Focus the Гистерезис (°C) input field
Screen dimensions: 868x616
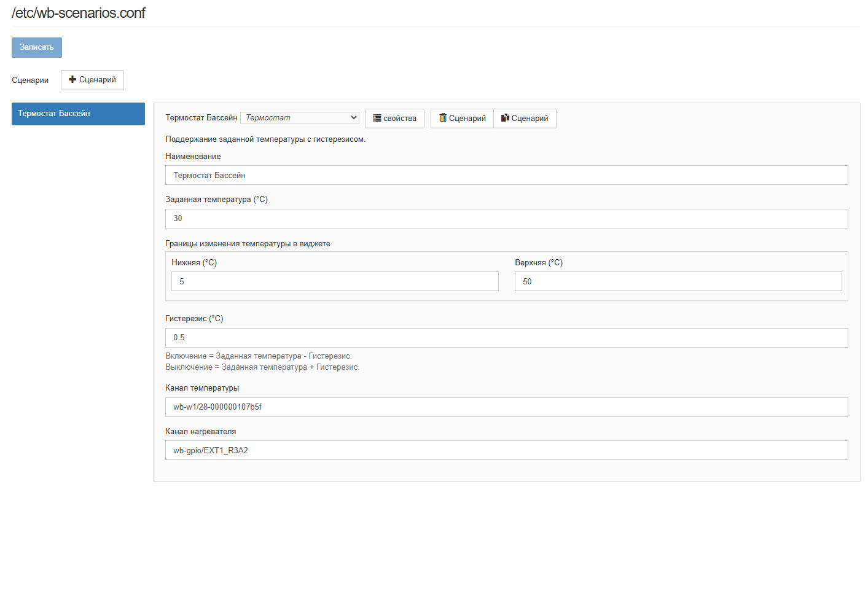pyautogui.click(x=506, y=338)
